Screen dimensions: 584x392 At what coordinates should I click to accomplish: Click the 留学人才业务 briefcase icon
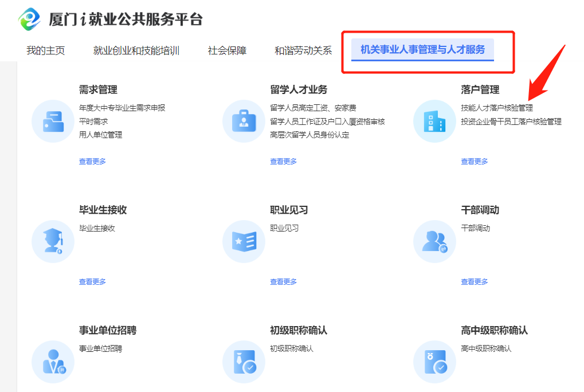coord(244,121)
